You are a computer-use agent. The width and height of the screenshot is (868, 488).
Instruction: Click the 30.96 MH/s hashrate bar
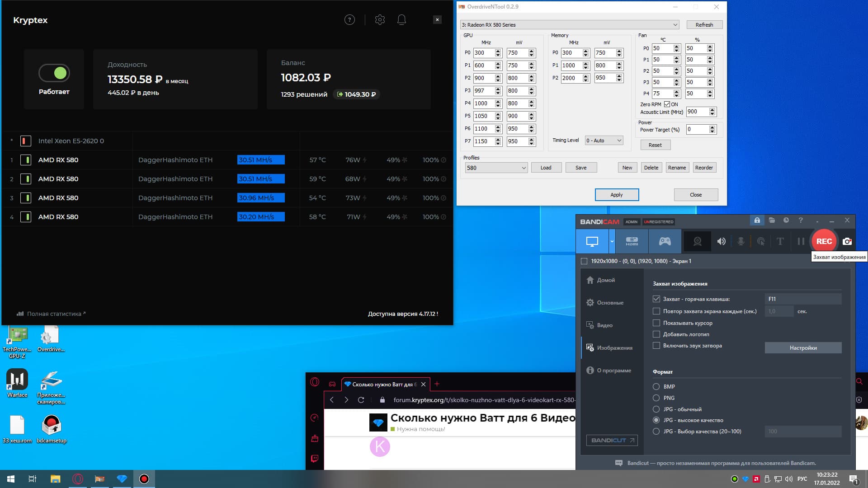click(x=261, y=198)
